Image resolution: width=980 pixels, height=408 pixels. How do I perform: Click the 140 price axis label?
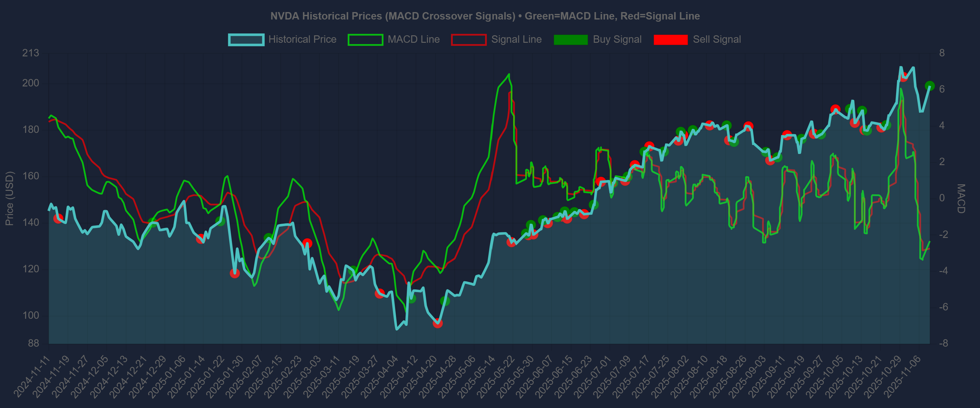point(30,222)
